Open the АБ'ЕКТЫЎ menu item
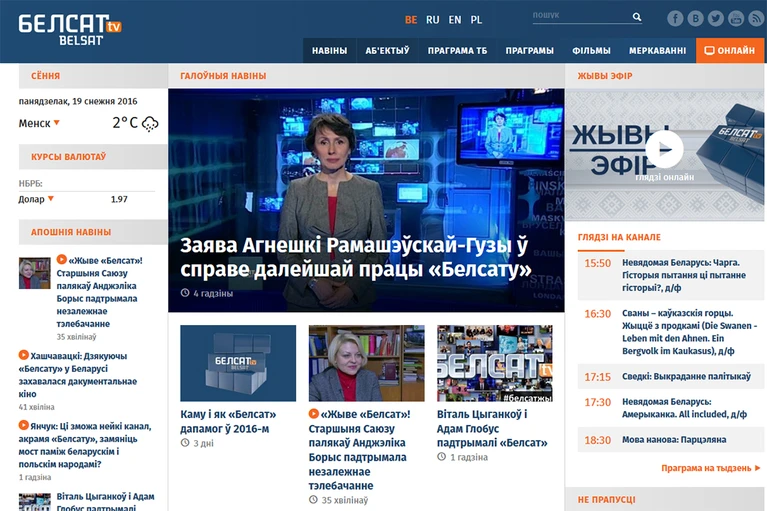The image size is (767, 511). 387,50
